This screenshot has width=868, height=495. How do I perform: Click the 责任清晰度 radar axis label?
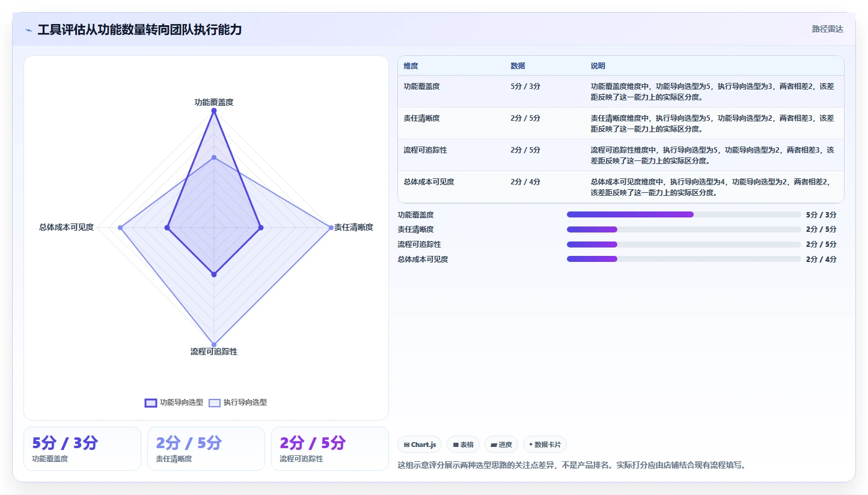(354, 227)
